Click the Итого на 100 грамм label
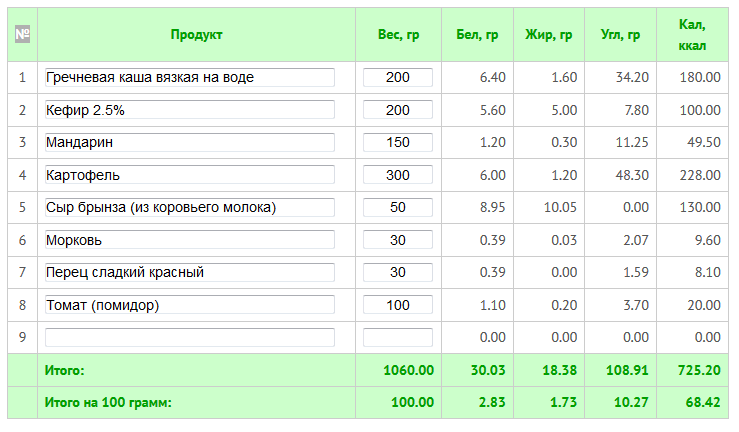 pyautogui.click(x=108, y=402)
